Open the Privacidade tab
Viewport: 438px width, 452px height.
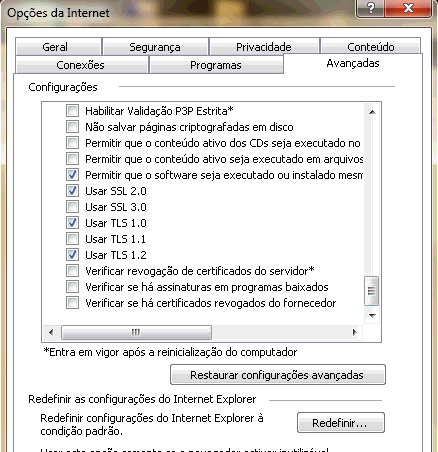[264, 47]
